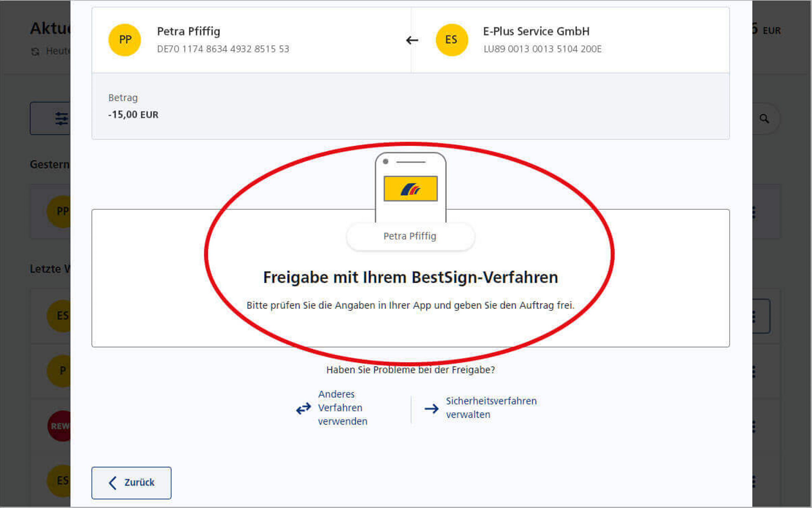This screenshot has height=508, width=812.
Task: Click the IBAN DE70 1174 8634 4932 8515 53
Action: [223, 49]
